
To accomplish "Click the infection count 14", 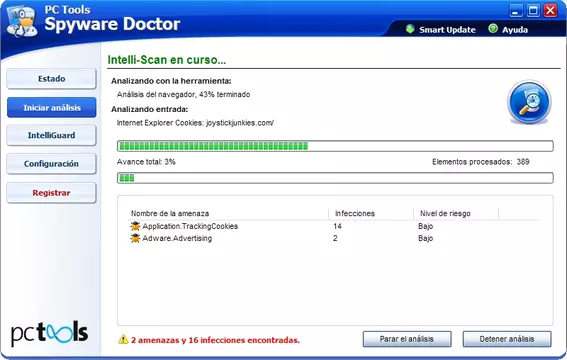I will pos(337,226).
